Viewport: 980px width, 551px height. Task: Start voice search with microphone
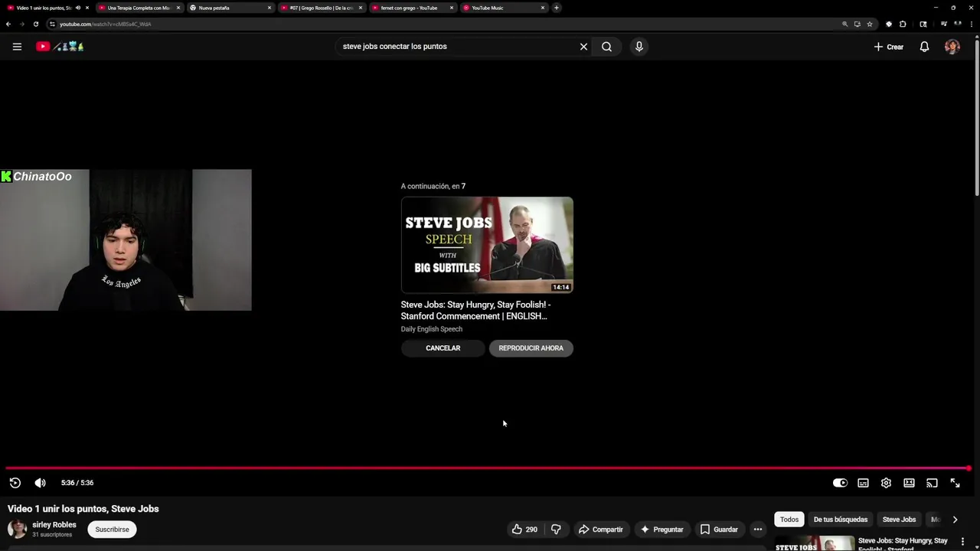click(639, 47)
